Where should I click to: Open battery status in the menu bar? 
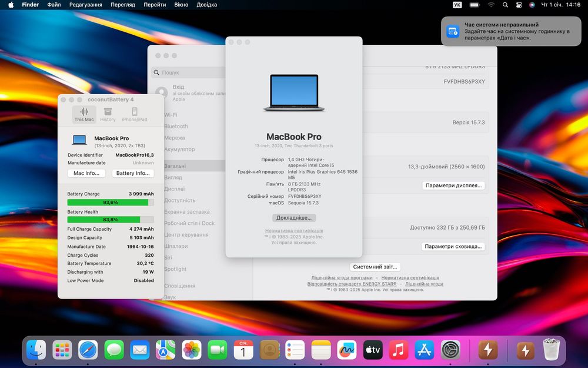pos(475,5)
